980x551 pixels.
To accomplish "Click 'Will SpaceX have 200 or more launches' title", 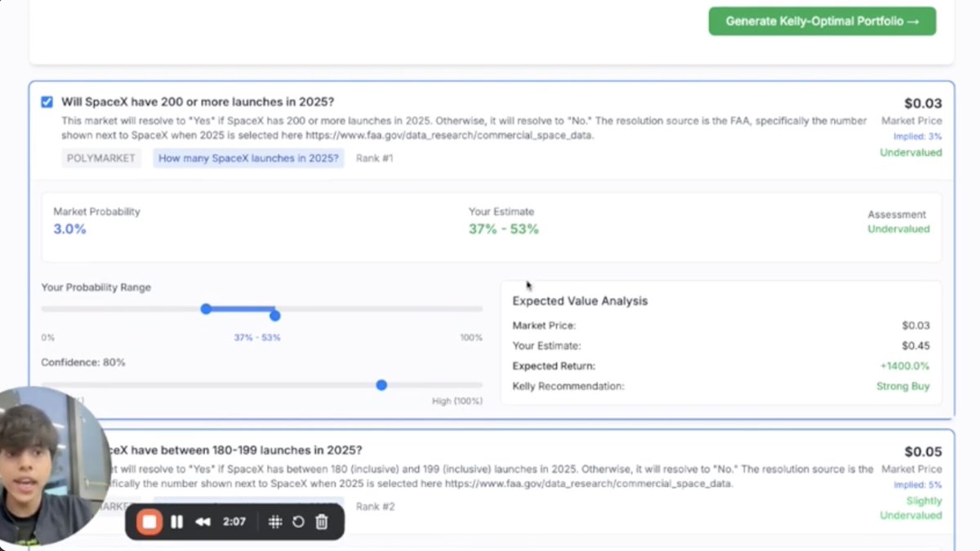I will [x=198, y=102].
